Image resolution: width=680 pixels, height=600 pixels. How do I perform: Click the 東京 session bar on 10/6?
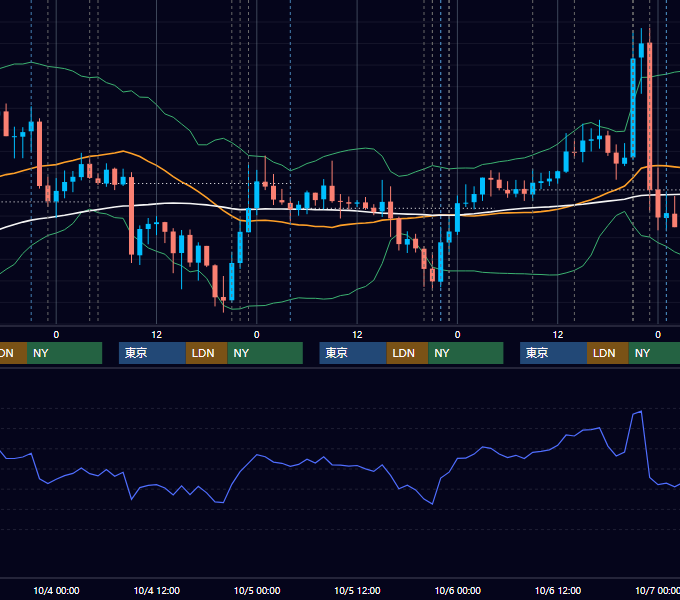coord(553,353)
